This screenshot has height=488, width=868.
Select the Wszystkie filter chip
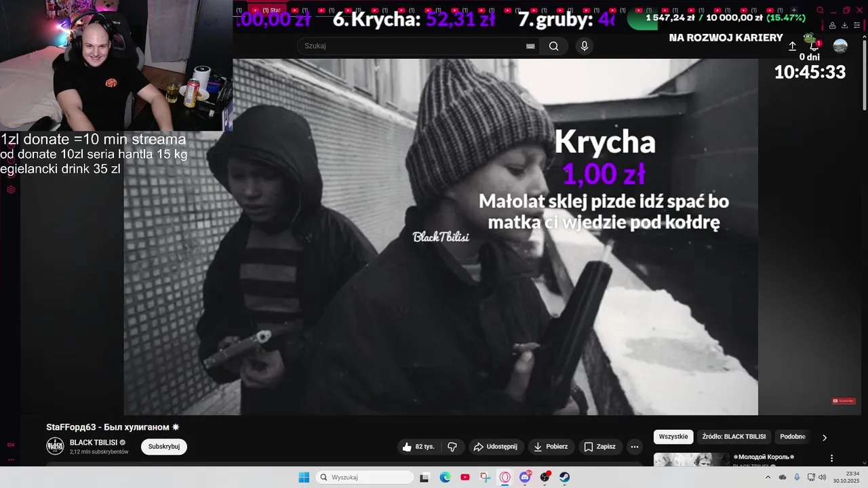[674, 437]
